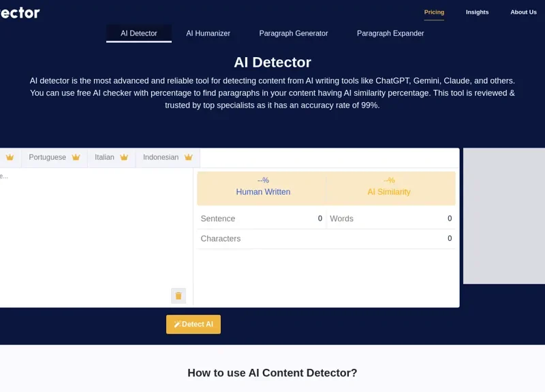The height and width of the screenshot is (392, 545).
Task: Click inside the text input area
Action: click(96, 238)
